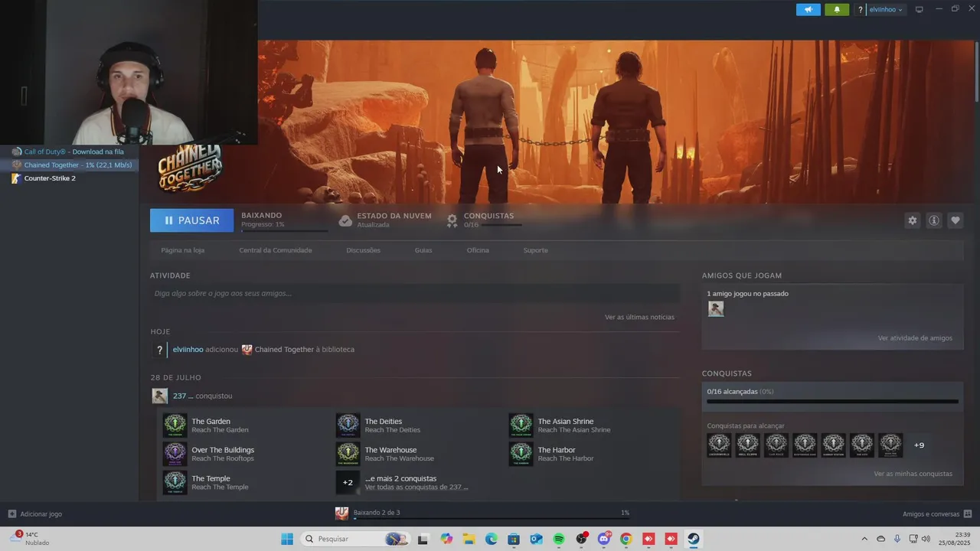Open the Central da Comunidade tab
Image resolution: width=980 pixels, height=551 pixels.
(276, 250)
